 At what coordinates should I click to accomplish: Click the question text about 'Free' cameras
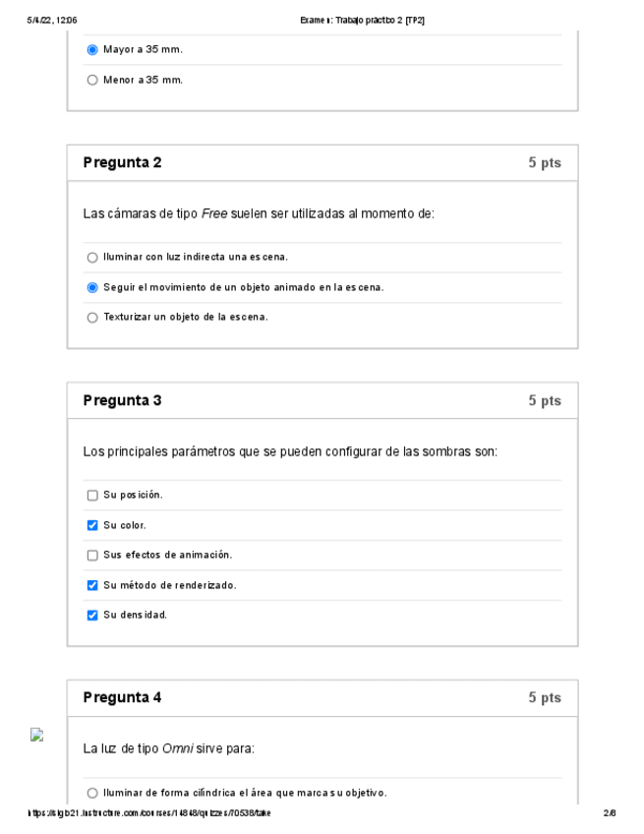tap(259, 213)
